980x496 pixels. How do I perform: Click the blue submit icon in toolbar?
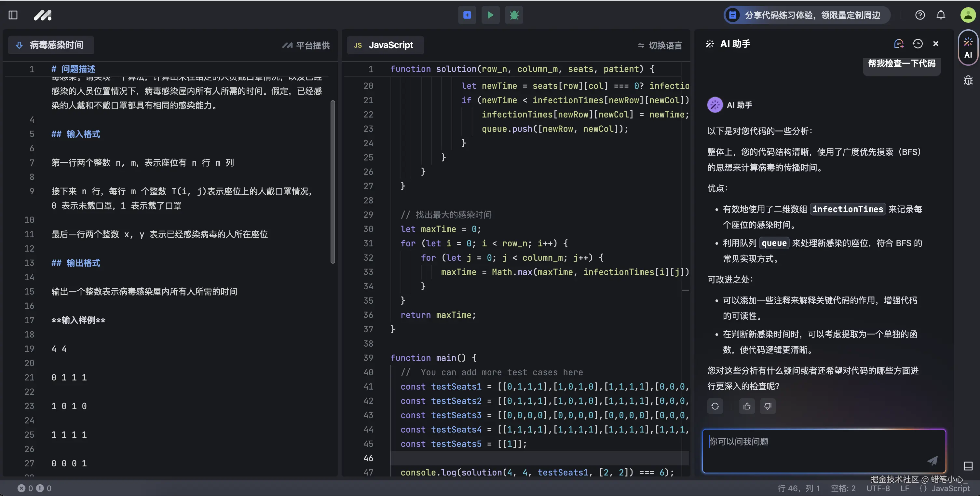pos(467,15)
